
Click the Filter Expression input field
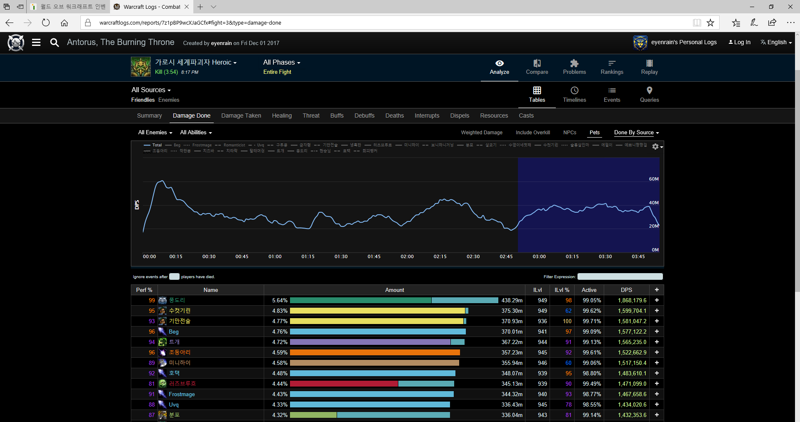620,277
